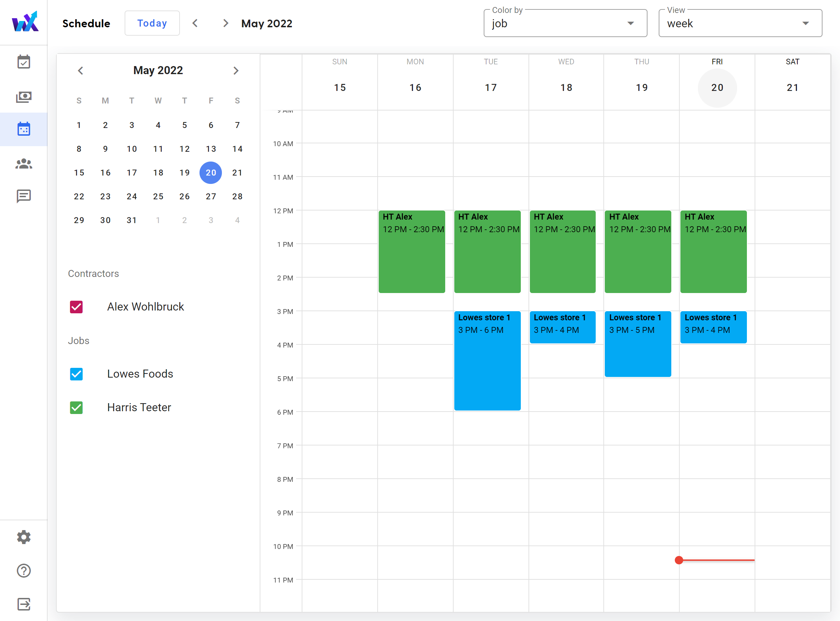
Task: Open the Color by dropdown
Action: pos(565,23)
